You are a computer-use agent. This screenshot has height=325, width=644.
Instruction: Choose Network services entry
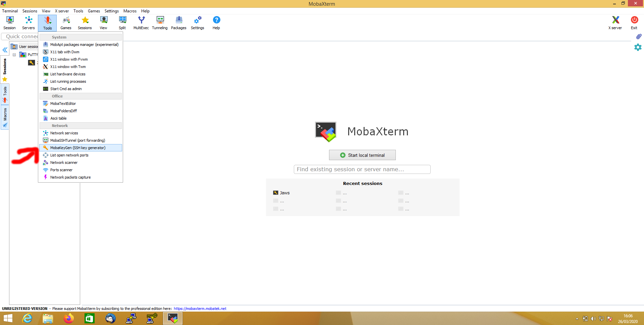80,133
